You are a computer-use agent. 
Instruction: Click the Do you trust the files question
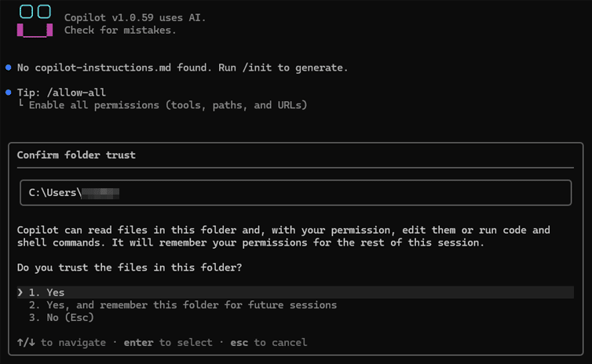tap(130, 268)
